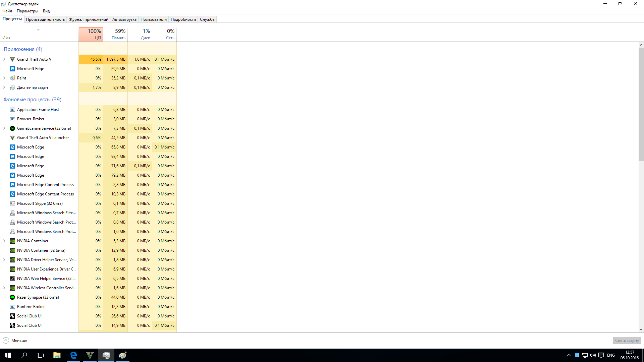Click the Grand Theft Auto V process icon
The height and width of the screenshot is (362, 644).
coord(12,59)
